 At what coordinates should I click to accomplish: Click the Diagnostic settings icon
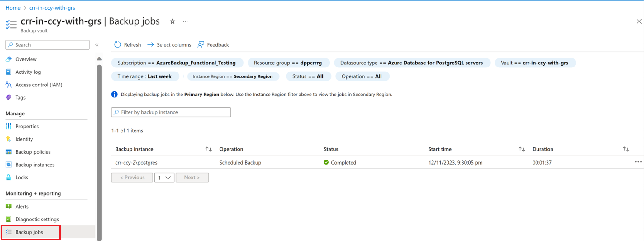9,219
